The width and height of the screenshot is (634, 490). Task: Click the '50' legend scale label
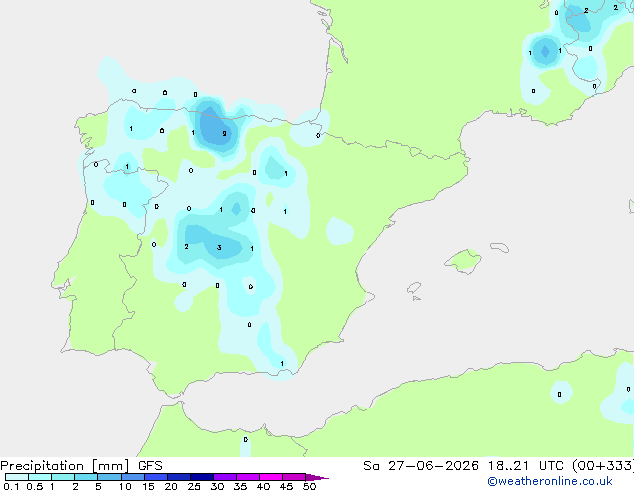[x=309, y=486]
